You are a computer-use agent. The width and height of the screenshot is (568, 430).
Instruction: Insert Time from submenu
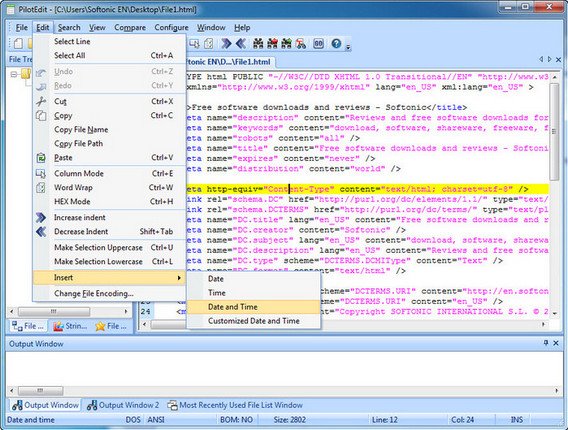pyautogui.click(x=254, y=293)
